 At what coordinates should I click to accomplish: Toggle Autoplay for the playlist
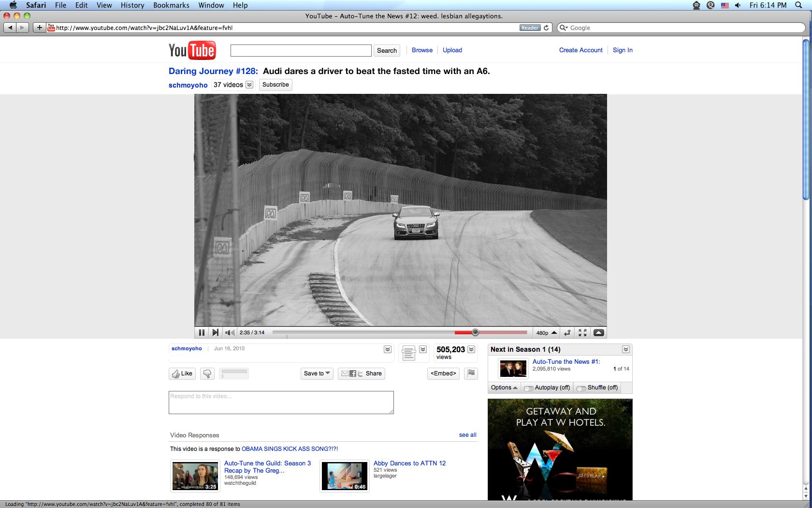(547, 388)
